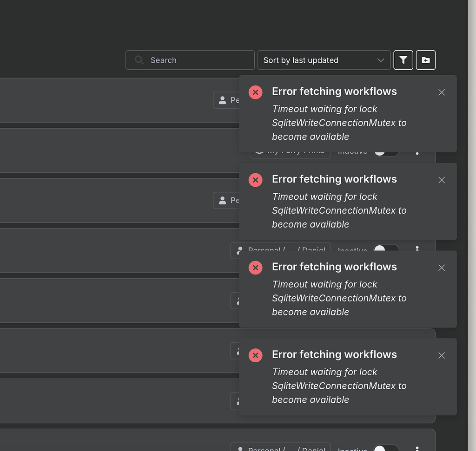Create a new folder with the folder-plus icon
The image size is (476, 451).
click(x=425, y=60)
